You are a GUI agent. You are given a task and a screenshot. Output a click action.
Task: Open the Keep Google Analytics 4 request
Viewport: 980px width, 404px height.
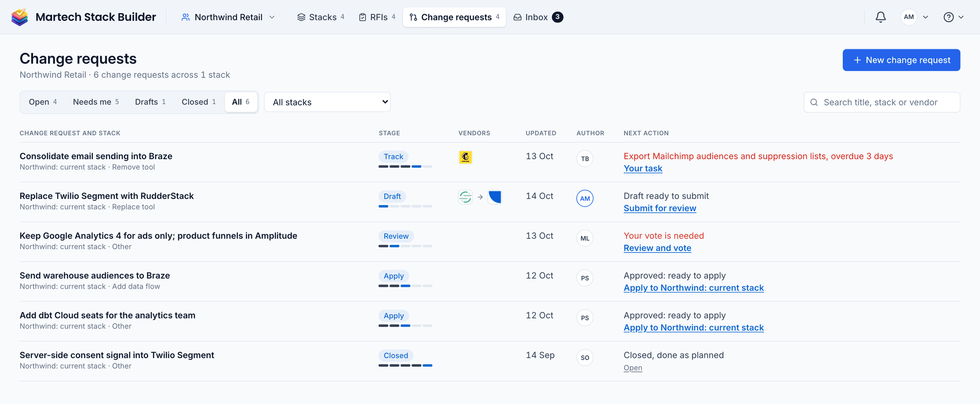(158, 236)
